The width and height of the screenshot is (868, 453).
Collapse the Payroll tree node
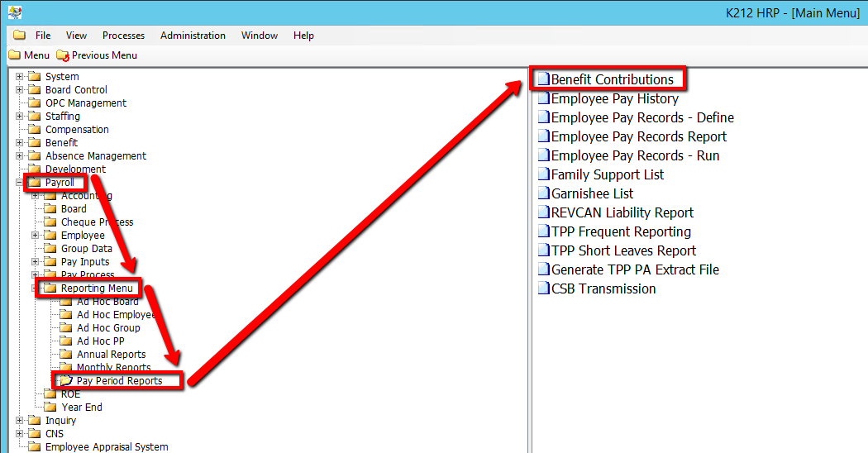click(20, 183)
